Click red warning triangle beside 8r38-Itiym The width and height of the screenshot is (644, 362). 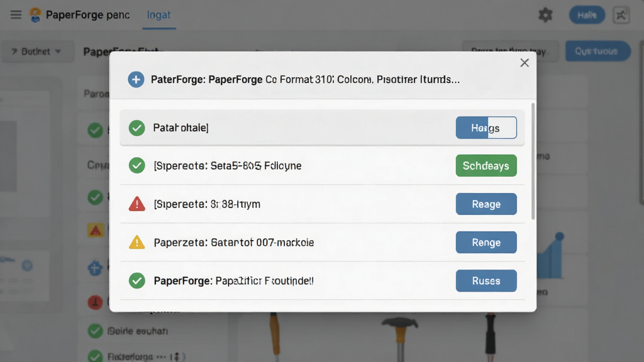(x=136, y=204)
